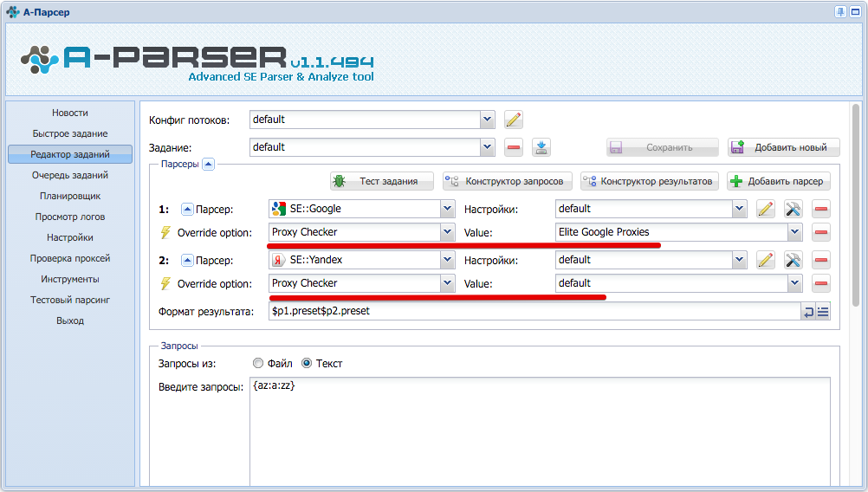Image resolution: width=868 pixels, height=492 pixels.
Task: Open Проверка проксей in sidebar
Action: coord(70,258)
